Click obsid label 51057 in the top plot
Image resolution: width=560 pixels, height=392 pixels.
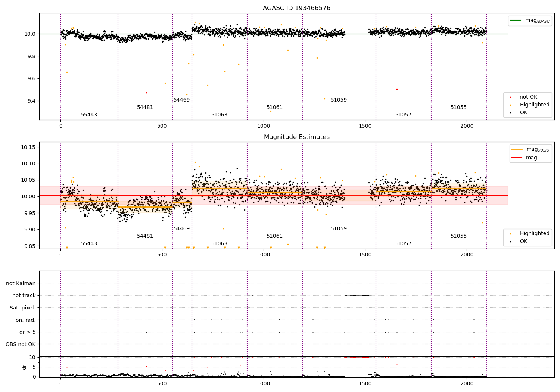[403, 115]
